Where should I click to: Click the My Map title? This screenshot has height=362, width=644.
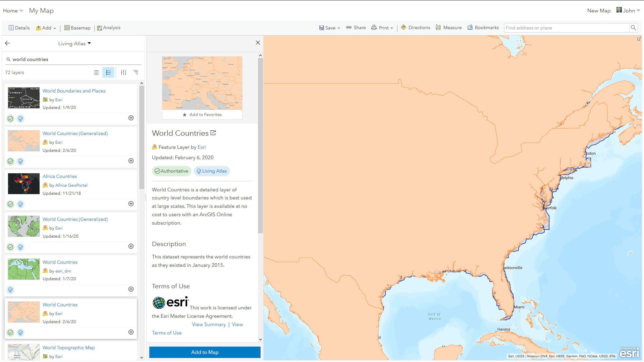(x=41, y=11)
